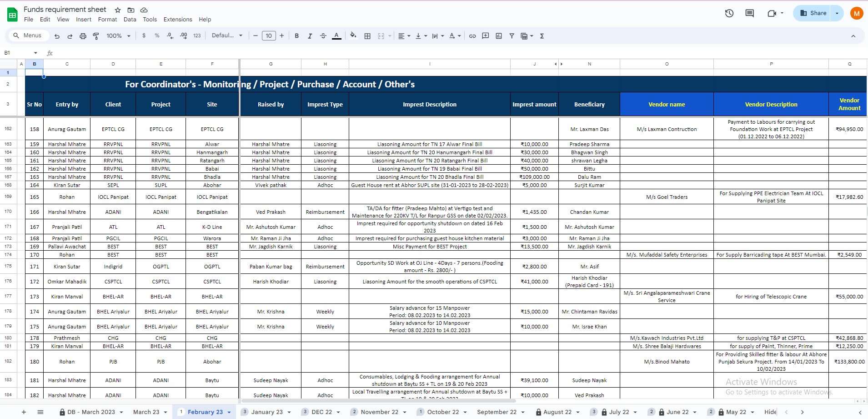This screenshot has width=868, height=419.
Task: Open the all sheets list
Action: pyautogui.click(x=40, y=412)
